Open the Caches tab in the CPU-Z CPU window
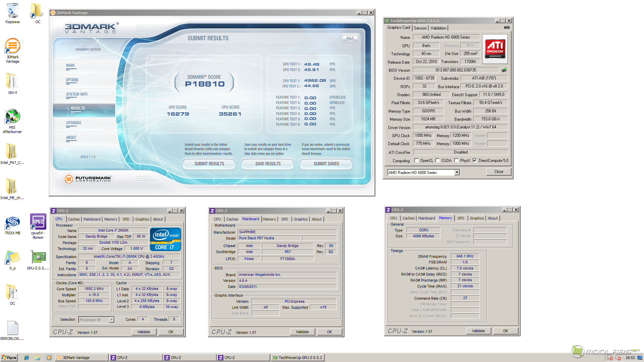This screenshot has width=644, height=362. point(74,219)
